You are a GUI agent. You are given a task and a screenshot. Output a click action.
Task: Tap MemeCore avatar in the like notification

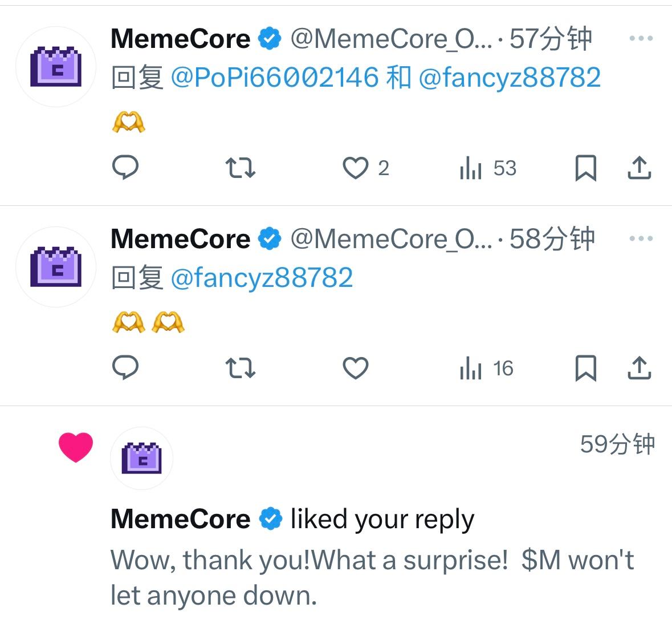(x=141, y=457)
